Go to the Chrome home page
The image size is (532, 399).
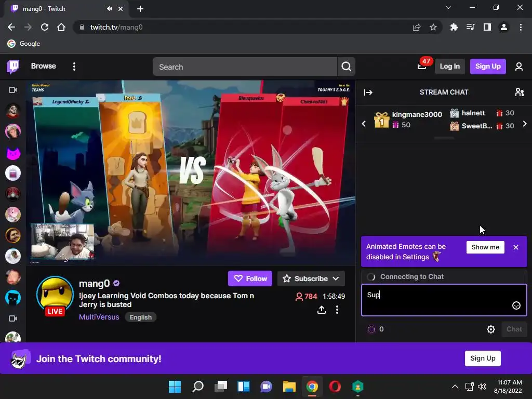[61, 27]
